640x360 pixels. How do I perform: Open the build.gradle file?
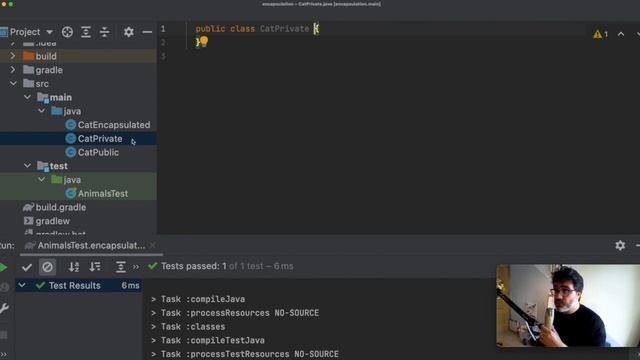(55, 207)
